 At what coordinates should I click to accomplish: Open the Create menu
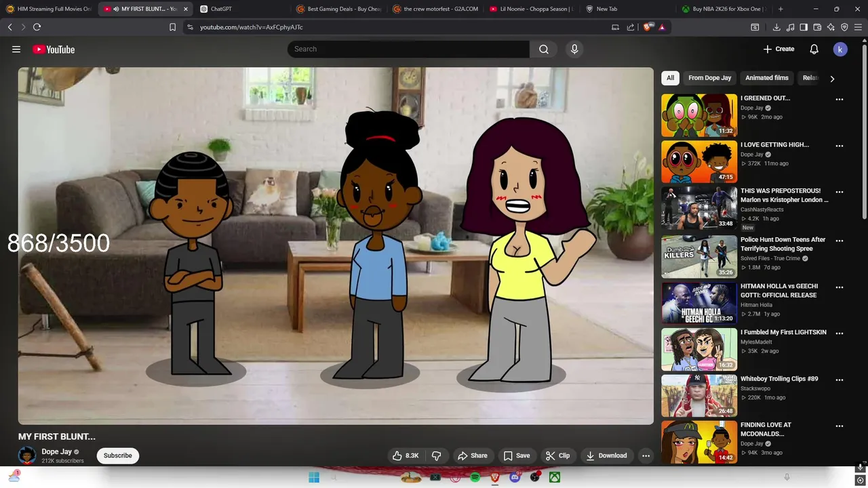(778, 49)
